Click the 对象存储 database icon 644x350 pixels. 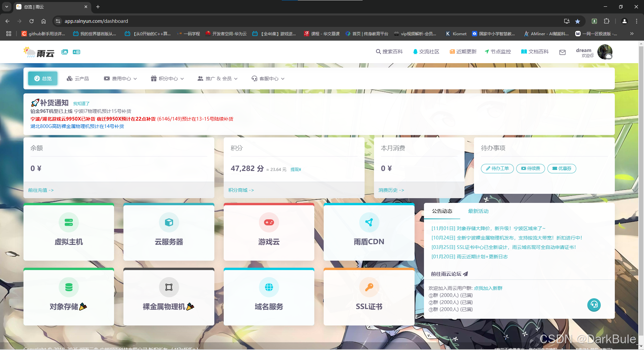point(69,287)
